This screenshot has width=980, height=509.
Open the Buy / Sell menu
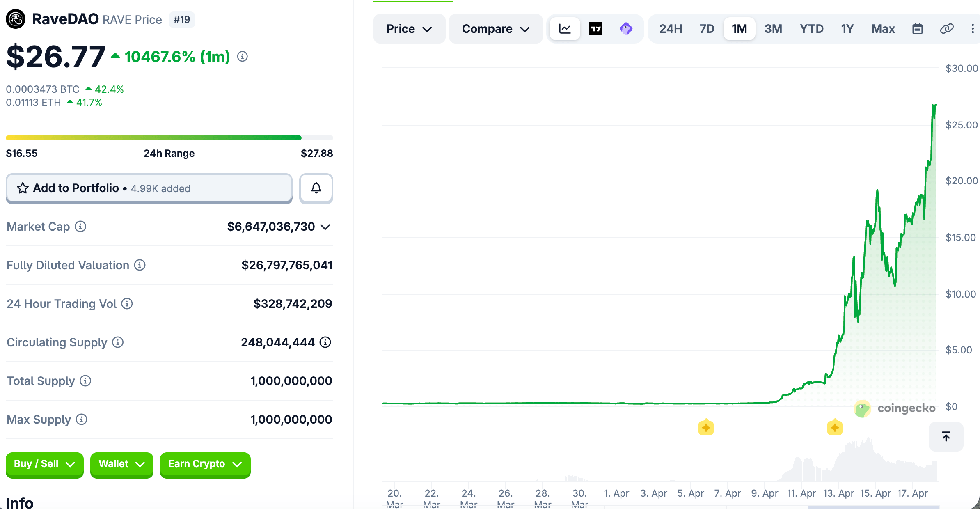[44, 464]
